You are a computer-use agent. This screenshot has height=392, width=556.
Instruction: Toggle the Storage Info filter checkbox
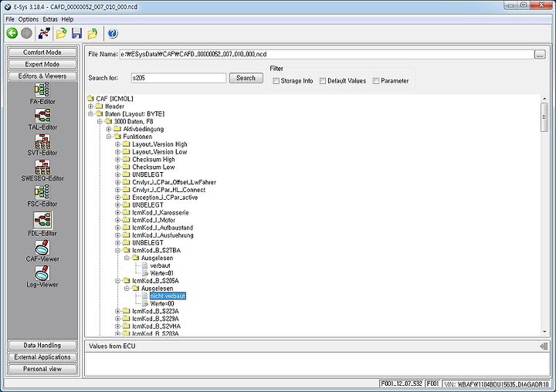click(x=276, y=81)
